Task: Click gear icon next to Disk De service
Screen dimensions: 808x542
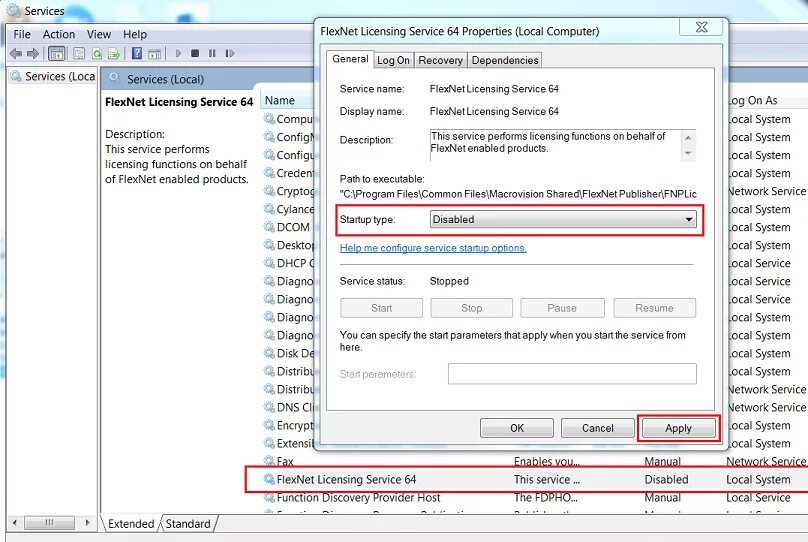Action: pos(269,353)
